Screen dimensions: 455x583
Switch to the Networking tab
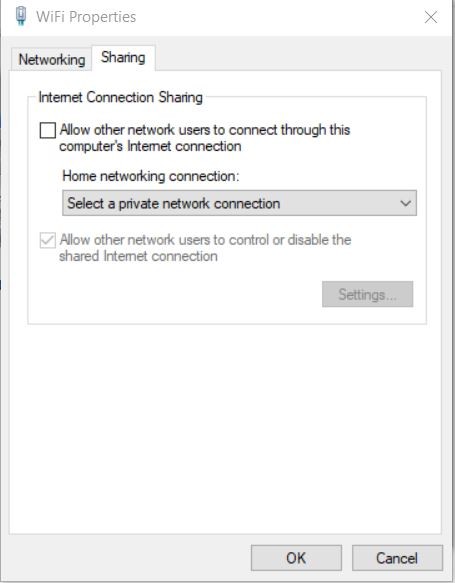[52, 59]
